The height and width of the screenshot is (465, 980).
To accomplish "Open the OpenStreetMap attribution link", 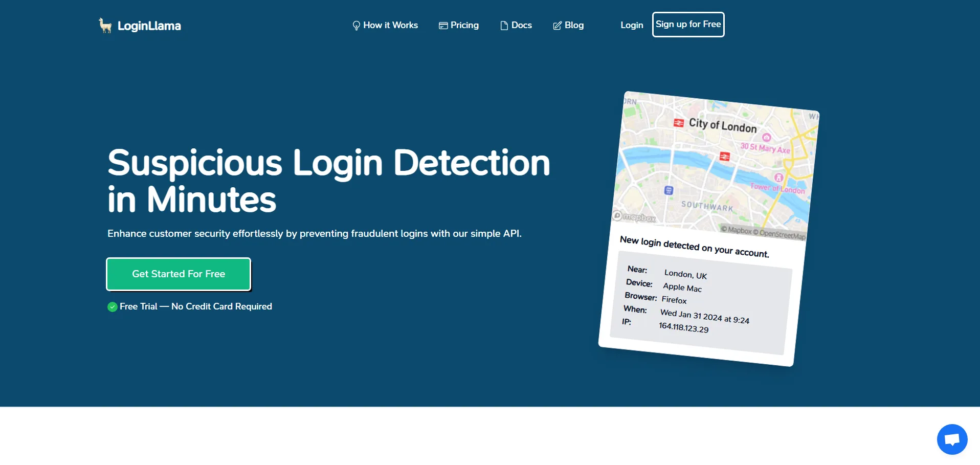I will coord(782,234).
